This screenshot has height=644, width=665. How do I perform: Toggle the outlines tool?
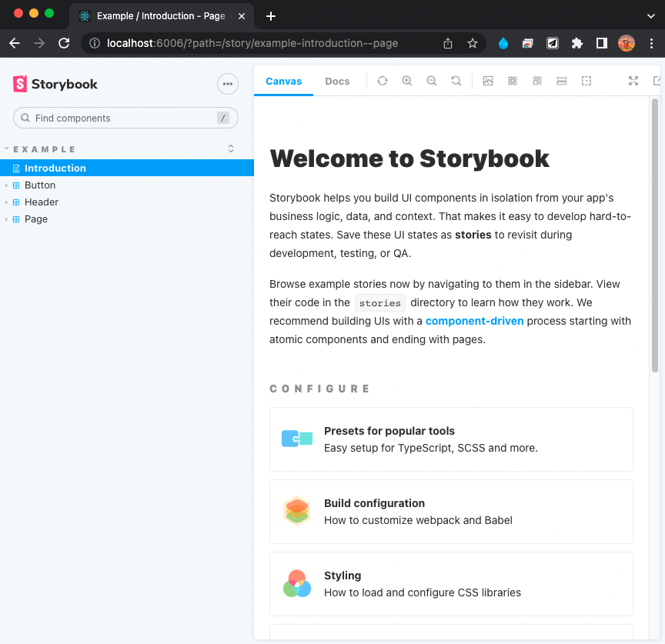click(586, 81)
